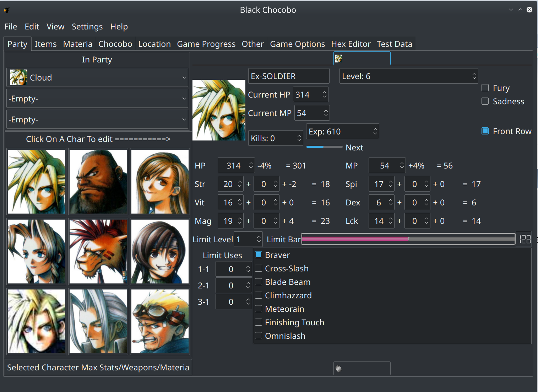Adjust the Limit Bar slider
The height and width of the screenshot is (392, 538).
point(408,239)
